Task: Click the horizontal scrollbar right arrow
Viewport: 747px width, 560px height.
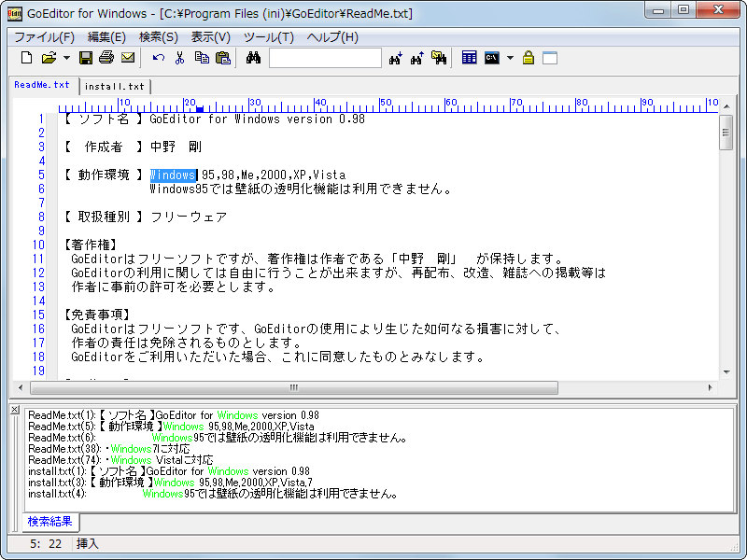Action: 710,387
